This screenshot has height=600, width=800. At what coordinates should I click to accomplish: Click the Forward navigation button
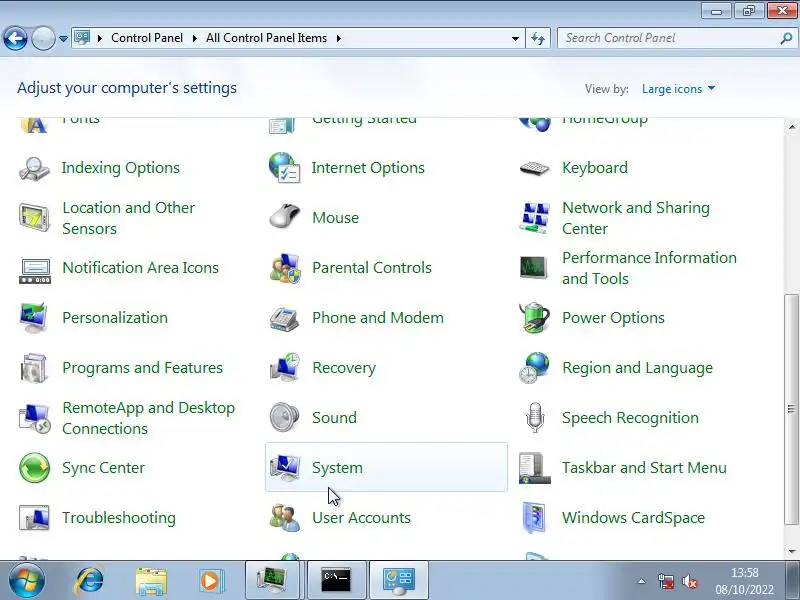pos(43,39)
